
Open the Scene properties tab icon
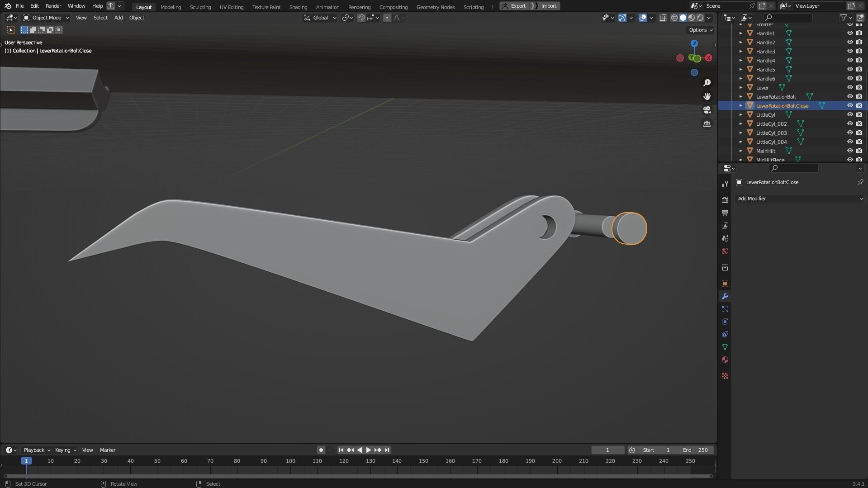[x=725, y=238]
